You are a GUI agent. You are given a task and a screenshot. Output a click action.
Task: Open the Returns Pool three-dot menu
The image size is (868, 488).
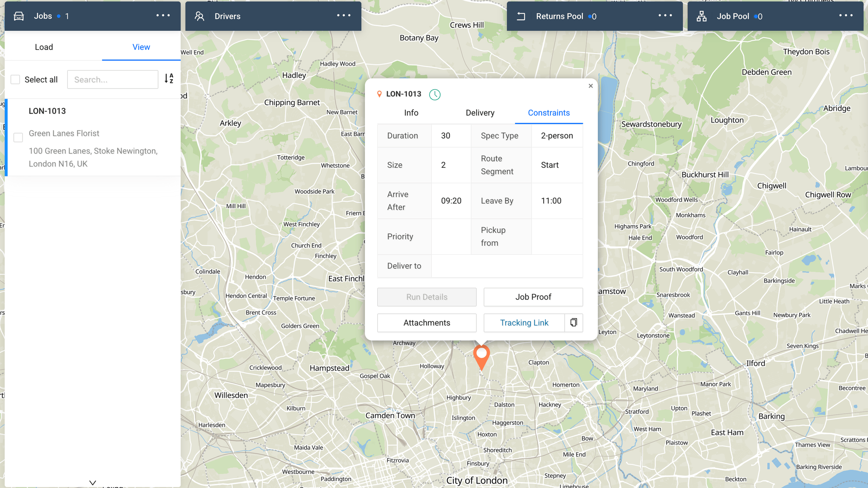pos(665,16)
